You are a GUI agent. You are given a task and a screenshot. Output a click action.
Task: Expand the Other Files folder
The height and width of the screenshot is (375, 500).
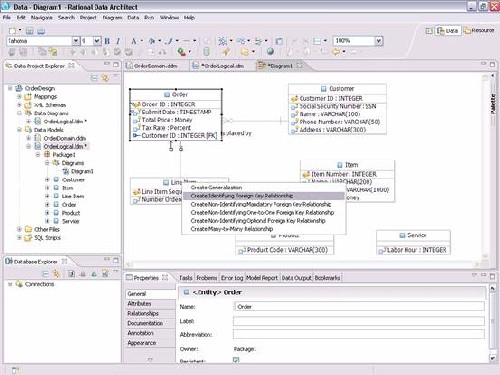[19, 229]
